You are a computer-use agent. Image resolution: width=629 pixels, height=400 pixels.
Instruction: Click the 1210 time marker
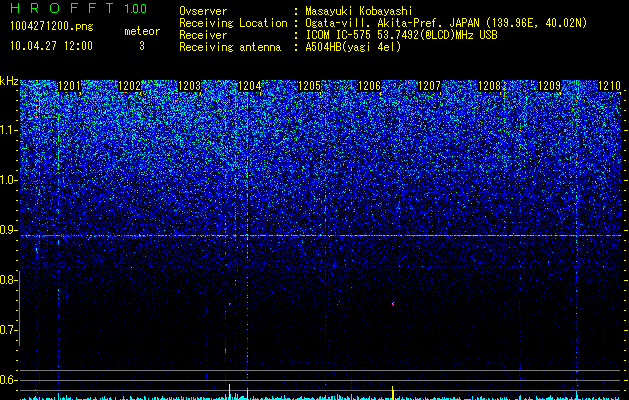[609, 86]
